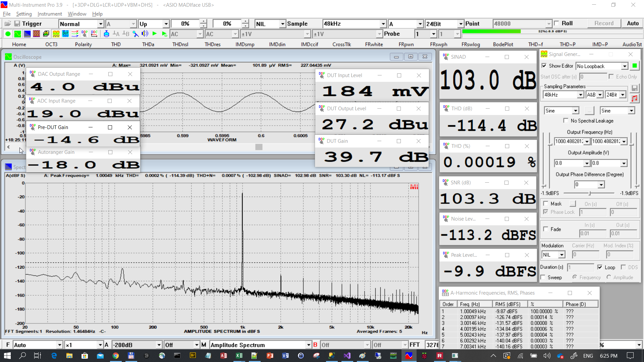Expand the Up trigger edge dropdown
This screenshot has width=644, height=362.
(x=166, y=24)
